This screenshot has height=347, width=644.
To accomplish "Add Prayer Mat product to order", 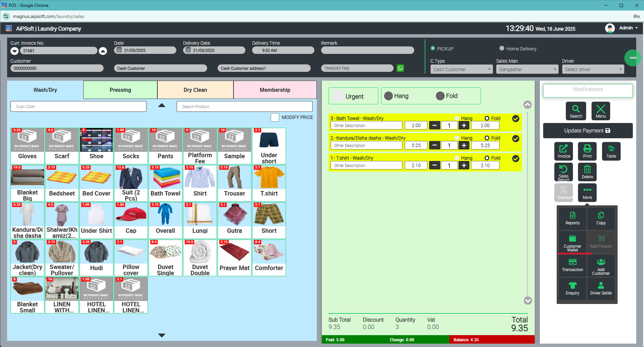I will (235, 258).
